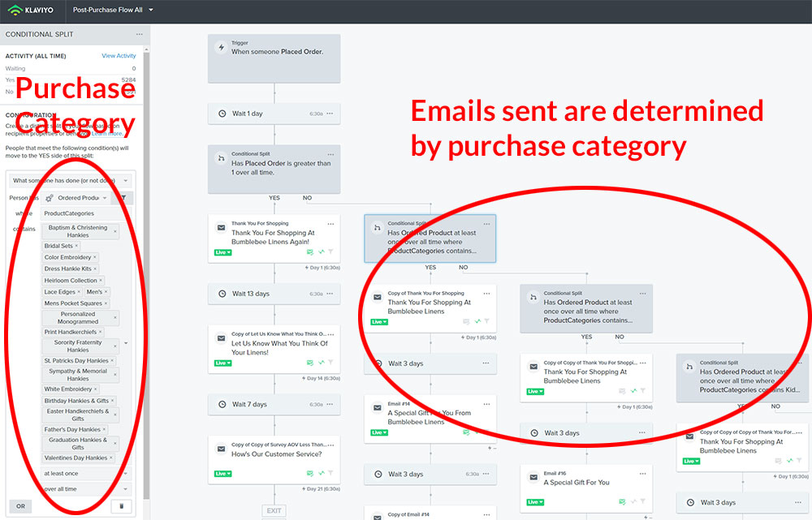Remove St. Patricks Day Hankies tag
The height and width of the screenshot is (520, 812).
[x=112, y=361]
